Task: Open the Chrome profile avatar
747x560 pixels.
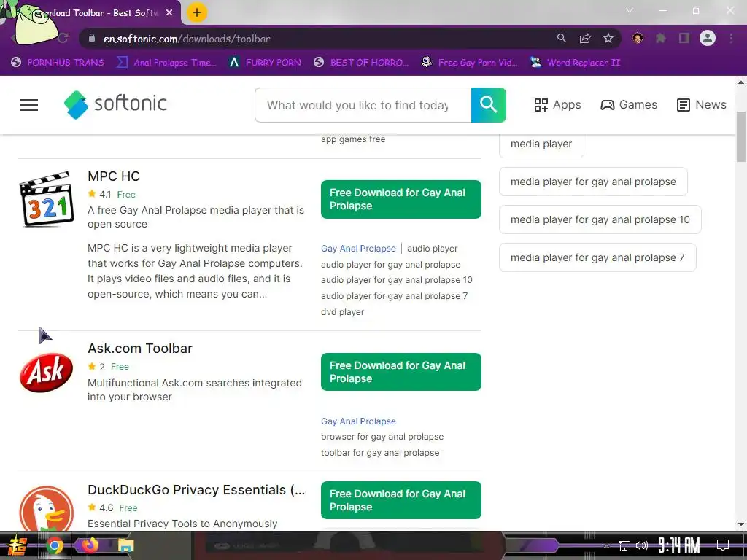Action: pos(708,38)
